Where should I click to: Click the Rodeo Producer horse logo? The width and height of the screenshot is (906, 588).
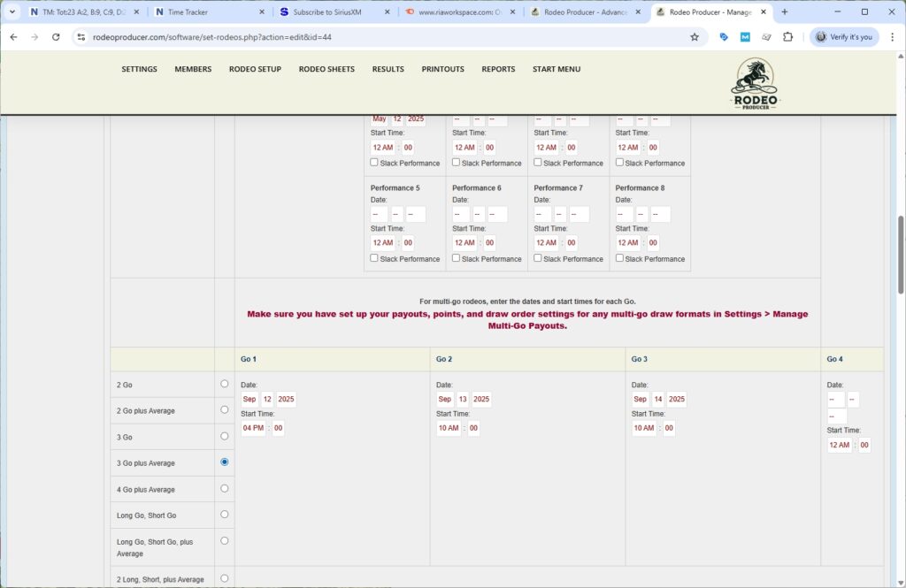pyautogui.click(x=754, y=84)
